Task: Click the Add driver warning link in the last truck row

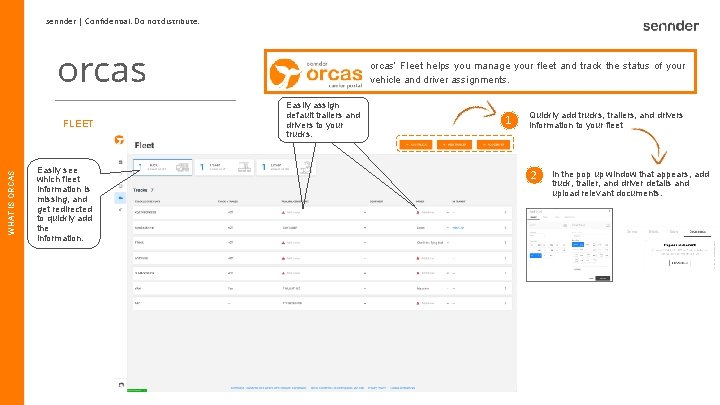Action: pos(426,304)
